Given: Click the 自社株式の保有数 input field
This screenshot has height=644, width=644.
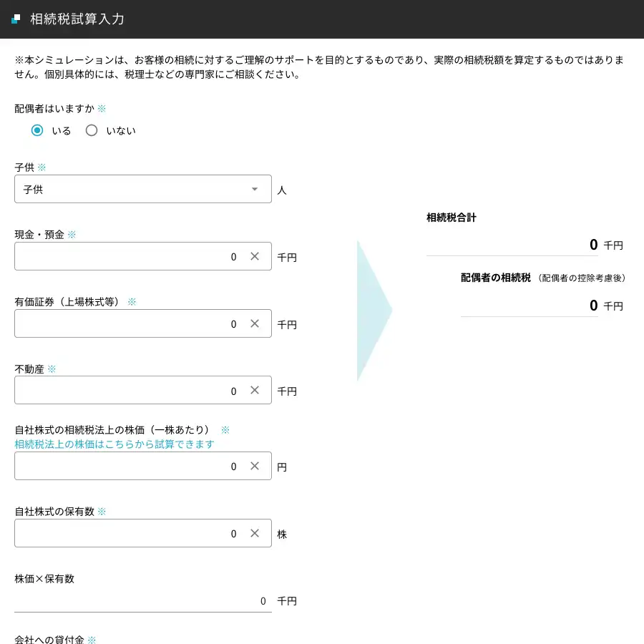Looking at the screenshot, I should (x=129, y=534).
